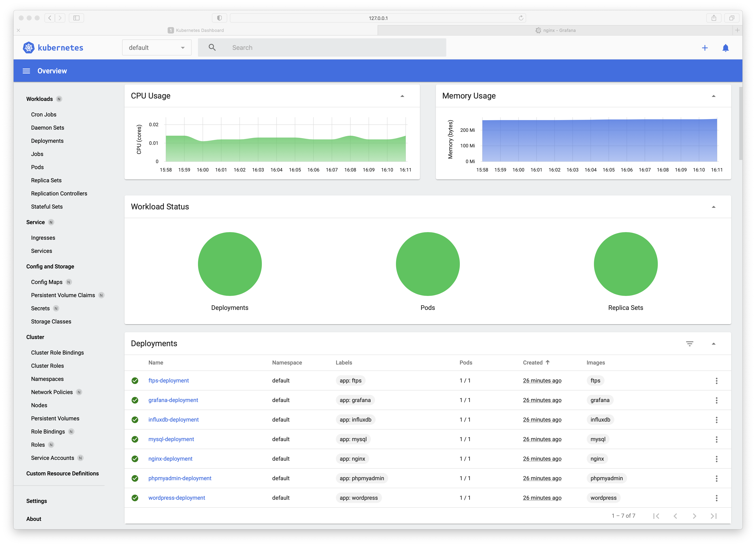
Task: Collapse the CPU Usage panel
Action: point(402,96)
